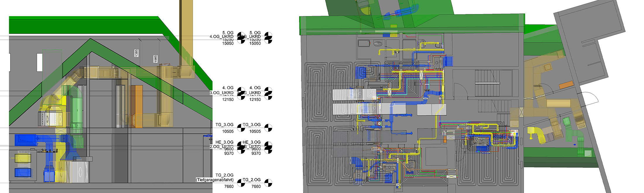Click the rightmost TG_2.OG level marker symbol

(x=268, y=183)
